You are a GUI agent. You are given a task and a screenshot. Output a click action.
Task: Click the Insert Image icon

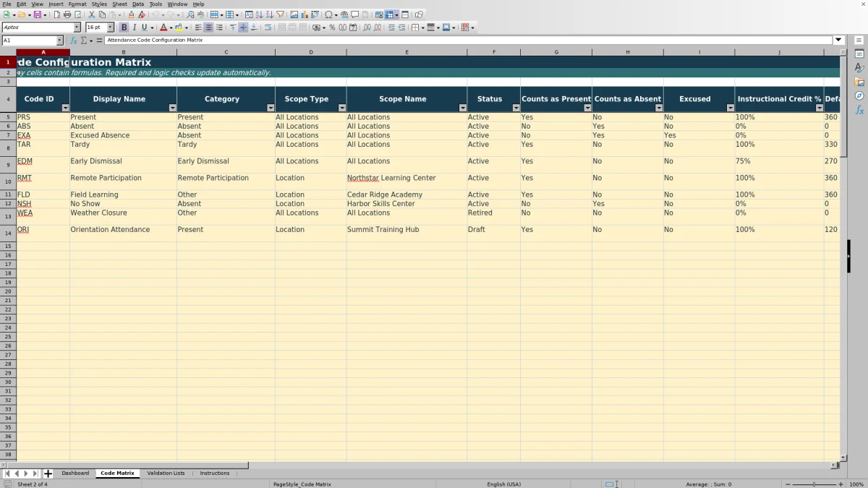click(x=294, y=14)
